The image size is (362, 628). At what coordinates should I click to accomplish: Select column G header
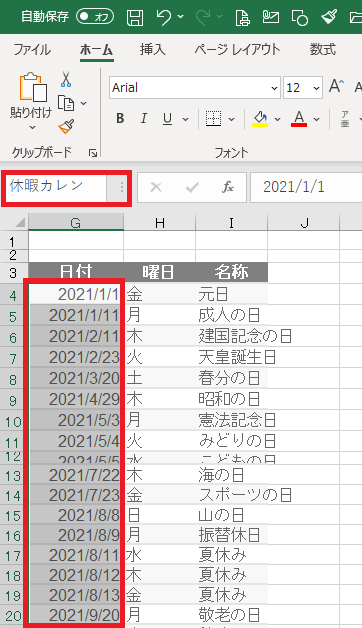tap(76, 223)
